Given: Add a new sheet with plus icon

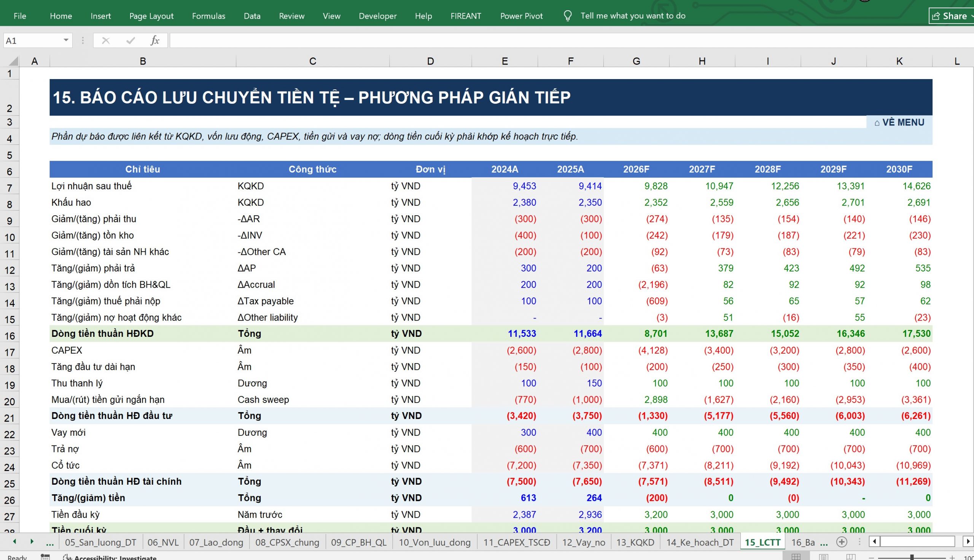Looking at the screenshot, I should coord(842,542).
